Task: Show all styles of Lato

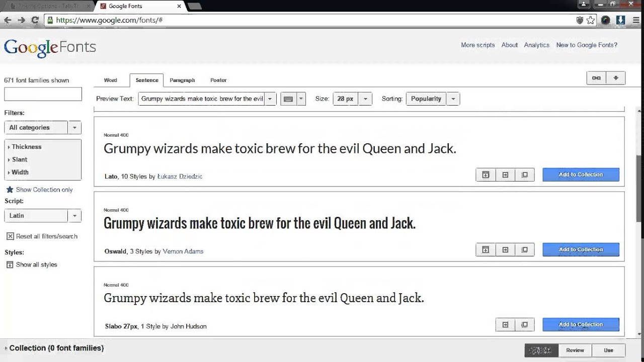Action: click(x=486, y=174)
